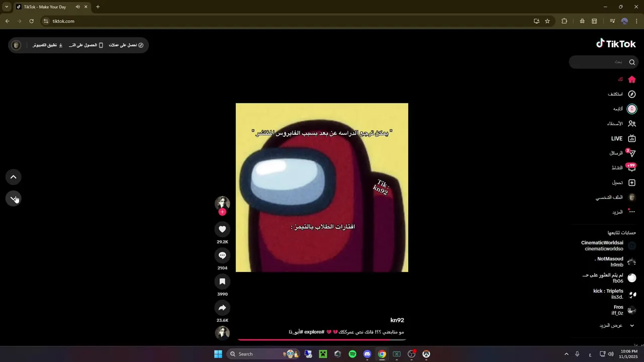Click the desktop app (تطبيق الكمبيوتر) button
The width and height of the screenshot is (644, 362).
[x=48, y=45]
